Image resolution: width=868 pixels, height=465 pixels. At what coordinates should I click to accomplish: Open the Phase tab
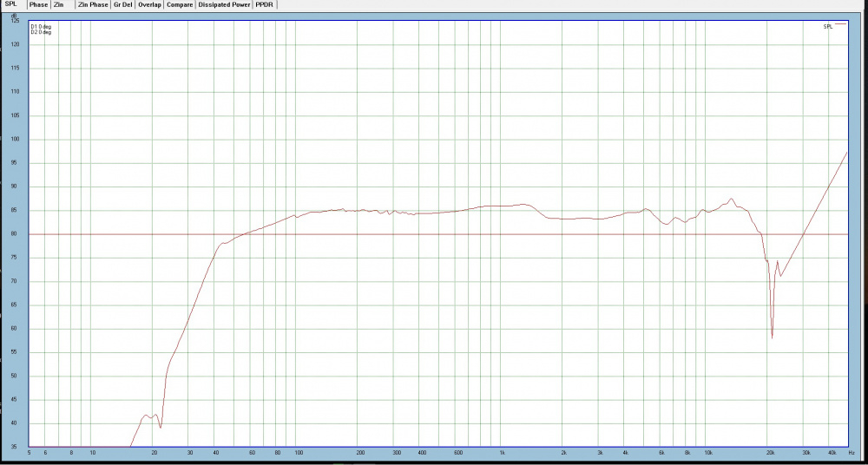(38, 4)
